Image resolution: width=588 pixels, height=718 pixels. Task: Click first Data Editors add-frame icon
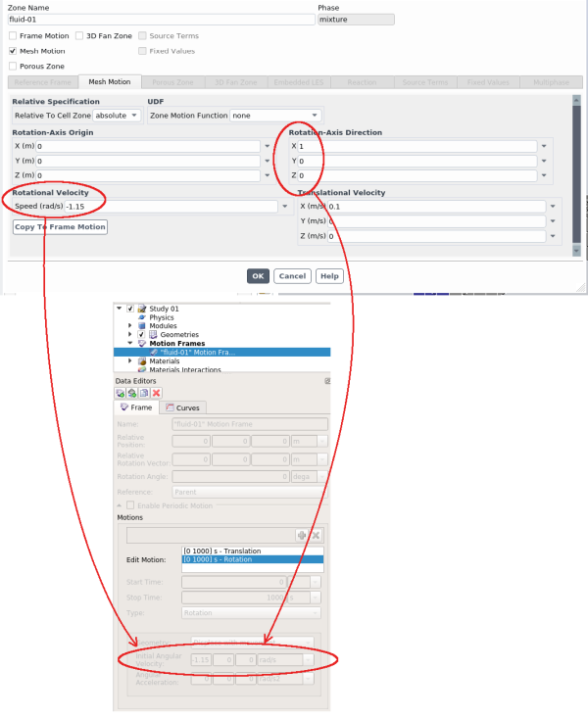(121, 393)
